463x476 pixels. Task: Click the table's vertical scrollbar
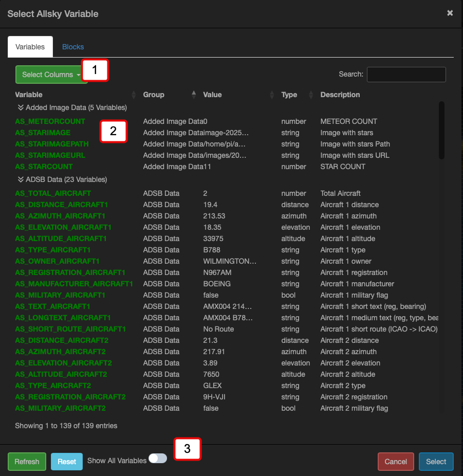tap(441, 130)
